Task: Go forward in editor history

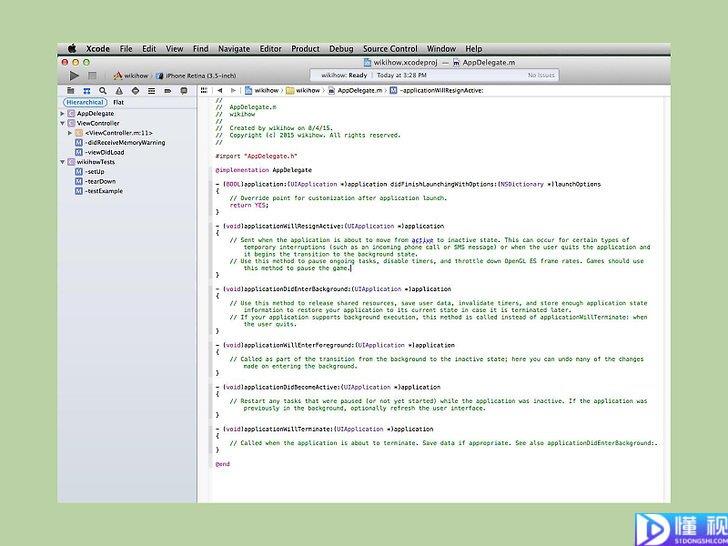Action: 233,91
